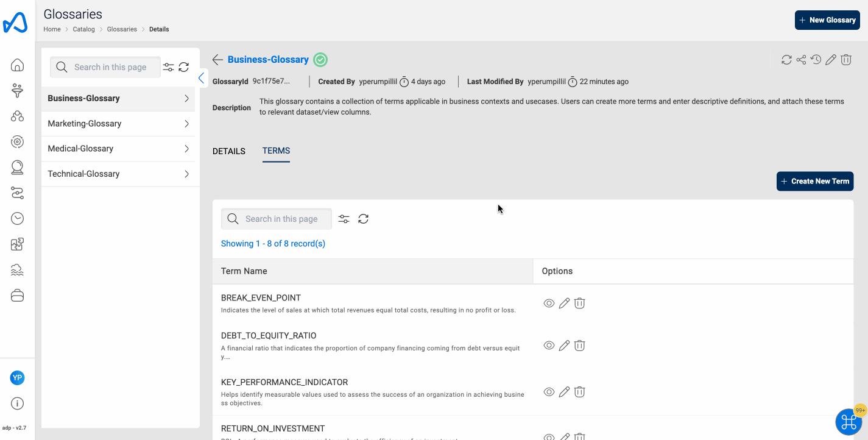Expand Technical-Glossary chevron in list
The height and width of the screenshot is (440, 868).
coord(186,174)
